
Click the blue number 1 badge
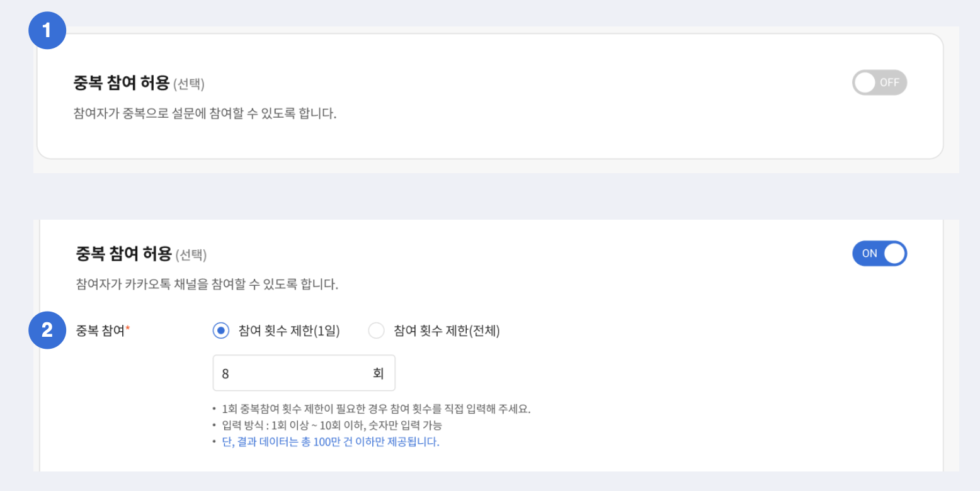[x=47, y=30]
